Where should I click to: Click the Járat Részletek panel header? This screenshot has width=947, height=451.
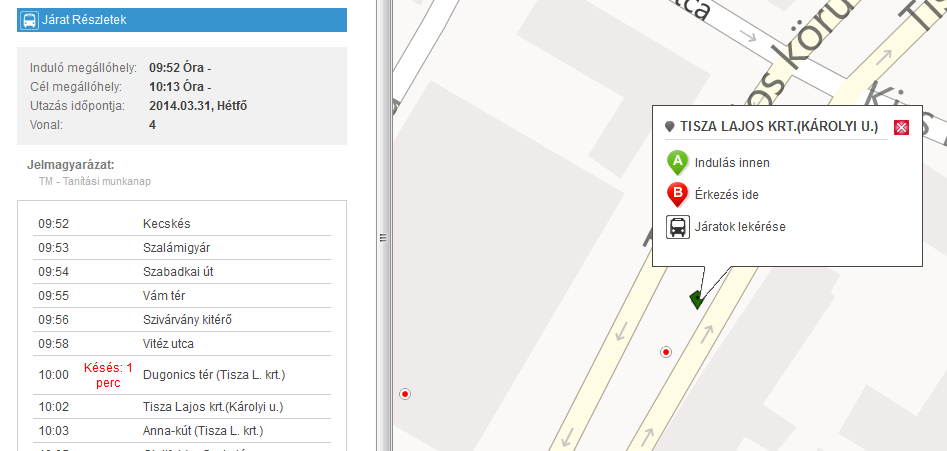[x=182, y=20]
